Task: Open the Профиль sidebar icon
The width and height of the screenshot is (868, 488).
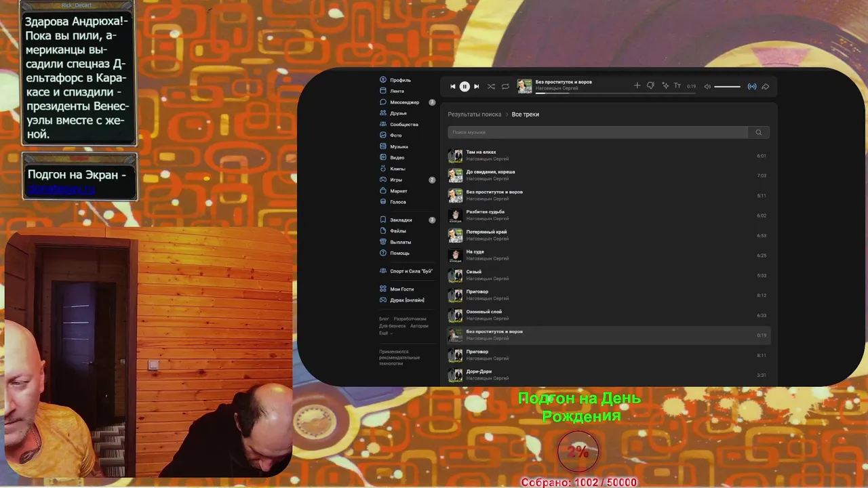Action: pyautogui.click(x=383, y=80)
